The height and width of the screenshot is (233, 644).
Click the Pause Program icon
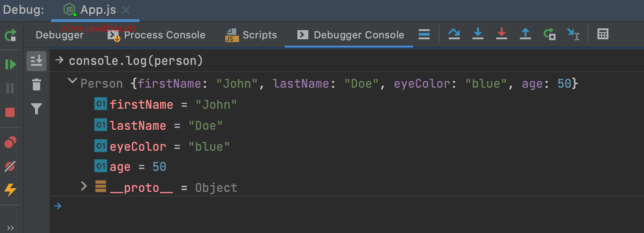click(10, 88)
